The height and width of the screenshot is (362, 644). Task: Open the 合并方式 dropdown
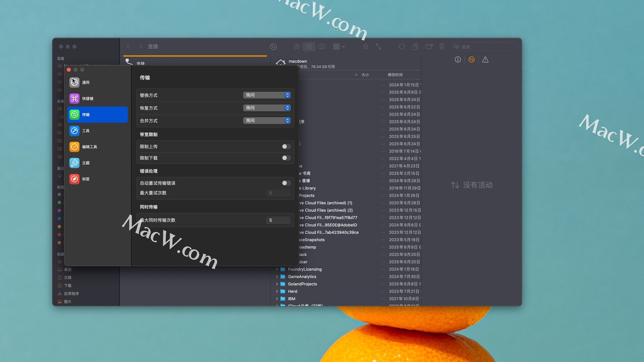click(267, 121)
